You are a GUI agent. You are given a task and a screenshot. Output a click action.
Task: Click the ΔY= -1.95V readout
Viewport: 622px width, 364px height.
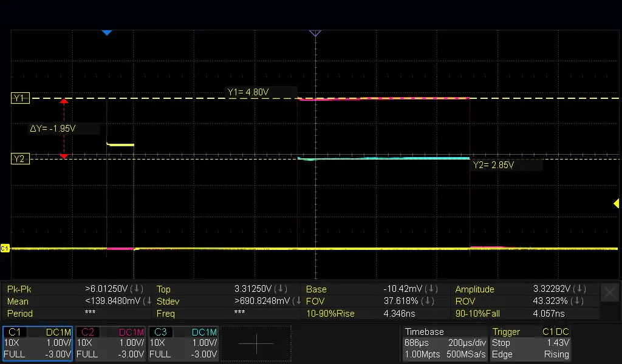click(53, 129)
